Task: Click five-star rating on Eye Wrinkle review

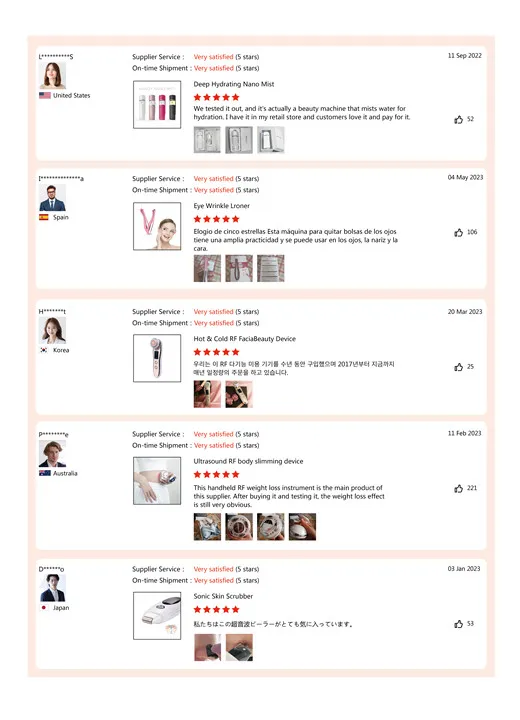Action: [216, 219]
